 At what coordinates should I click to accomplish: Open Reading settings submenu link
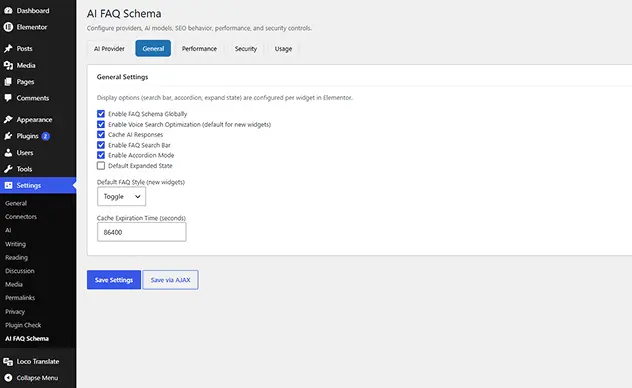tap(17, 257)
